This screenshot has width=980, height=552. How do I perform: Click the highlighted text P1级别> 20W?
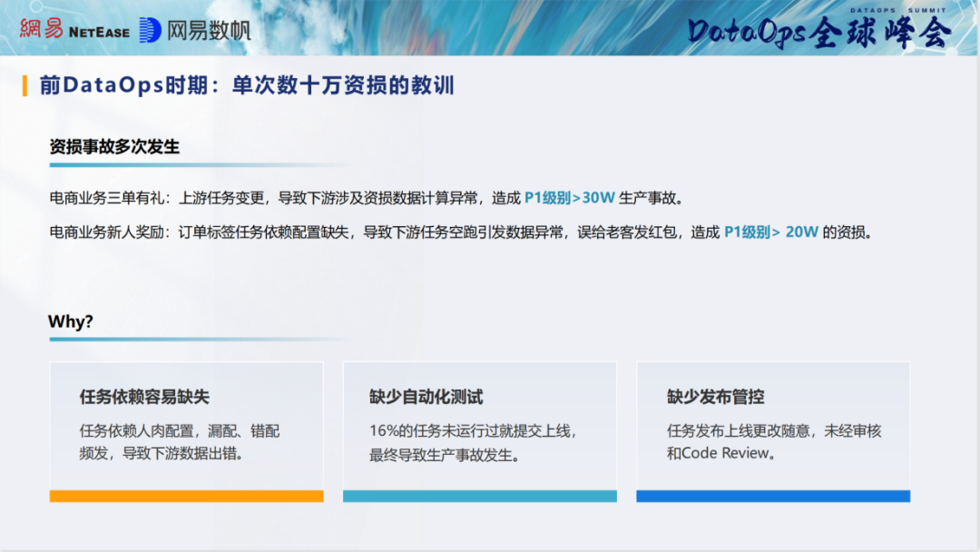[x=770, y=232]
